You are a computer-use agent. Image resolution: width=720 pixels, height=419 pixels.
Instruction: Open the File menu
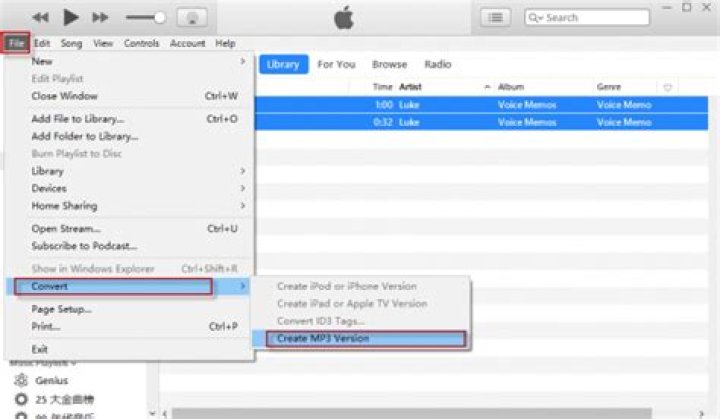pyautogui.click(x=16, y=43)
